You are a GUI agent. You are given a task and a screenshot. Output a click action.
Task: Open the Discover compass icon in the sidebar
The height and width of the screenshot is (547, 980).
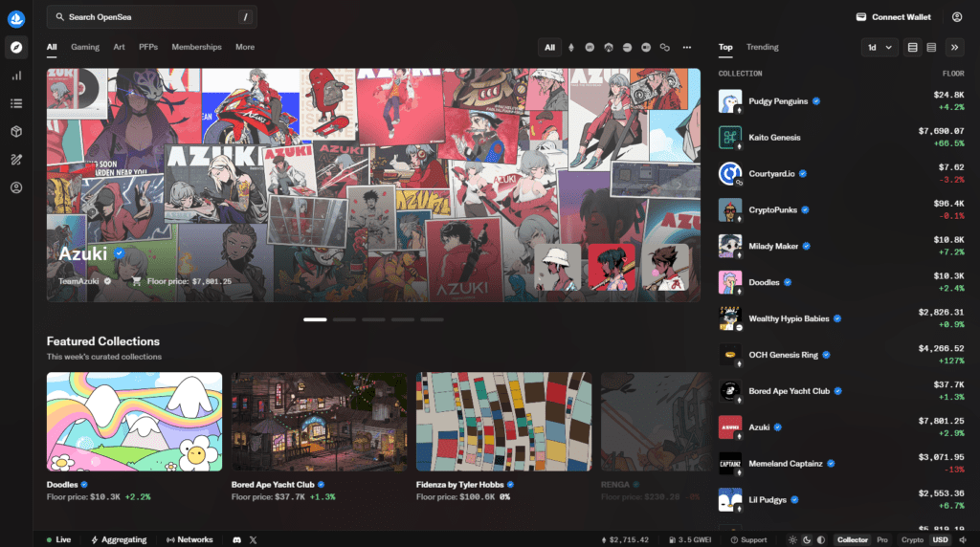click(x=16, y=48)
